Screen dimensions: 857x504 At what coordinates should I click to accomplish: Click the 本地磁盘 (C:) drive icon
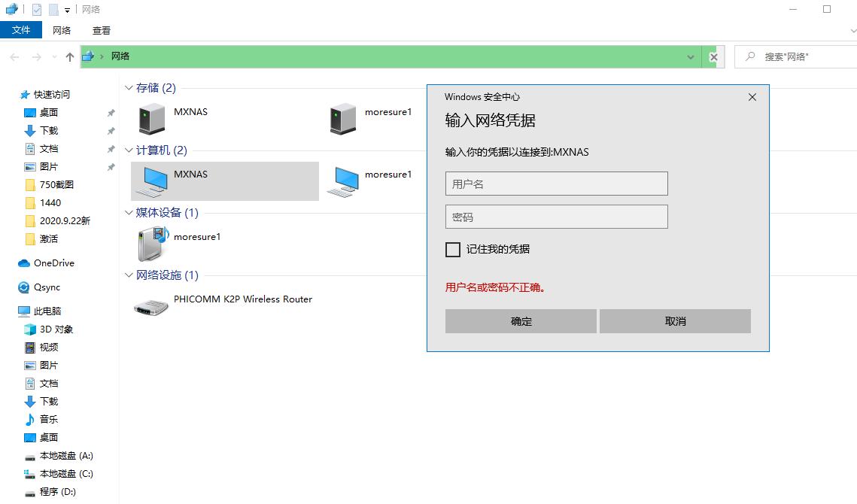[30, 474]
